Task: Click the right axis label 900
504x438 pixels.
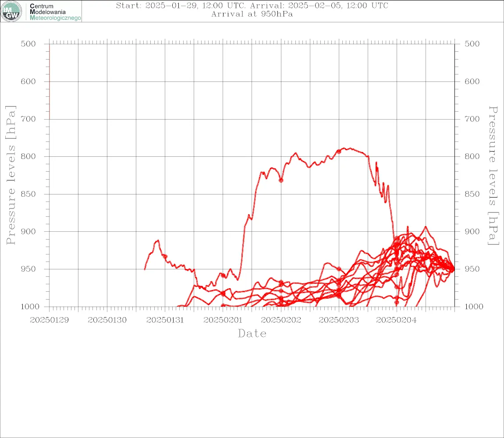Action: coord(472,231)
